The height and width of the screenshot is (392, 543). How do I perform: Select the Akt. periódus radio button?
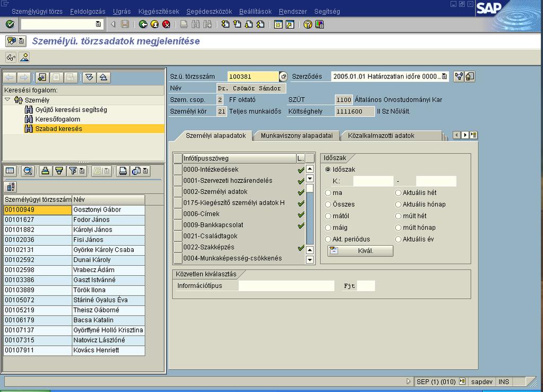(328, 239)
